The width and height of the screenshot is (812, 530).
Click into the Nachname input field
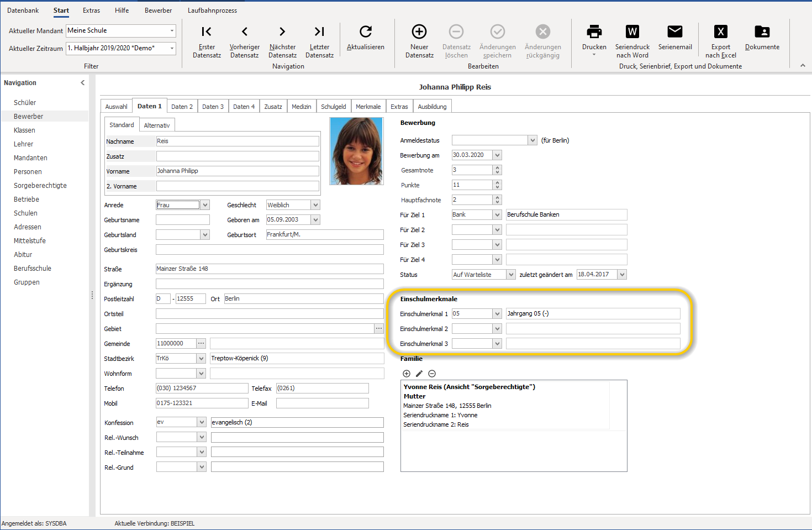tap(238, 141)
